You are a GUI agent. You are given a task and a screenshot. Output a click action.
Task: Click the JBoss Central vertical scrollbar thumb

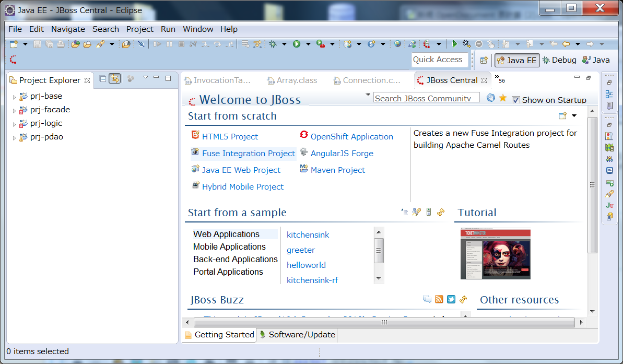coord(592,185)
